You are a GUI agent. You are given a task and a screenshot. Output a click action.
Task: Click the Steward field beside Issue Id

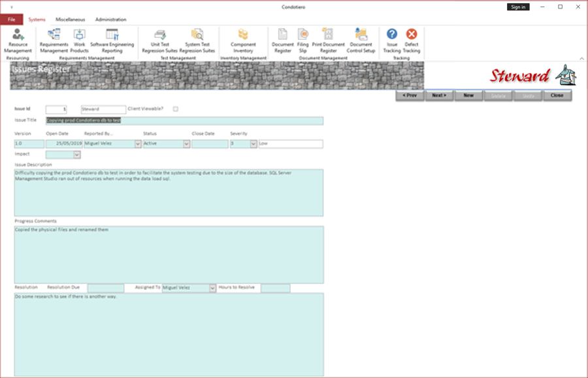tap(103, 110)
